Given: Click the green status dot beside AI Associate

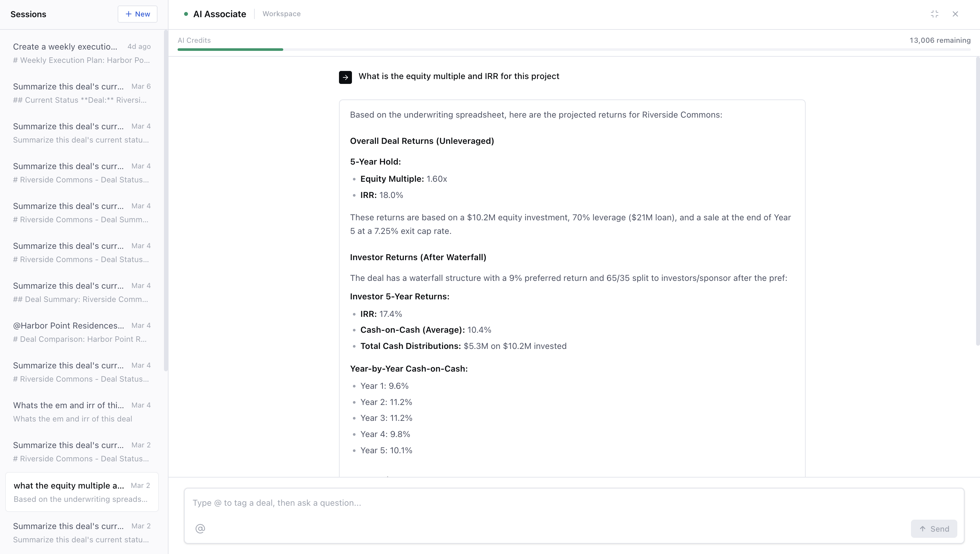Looking at the screenshot, I should pos(186,14).
